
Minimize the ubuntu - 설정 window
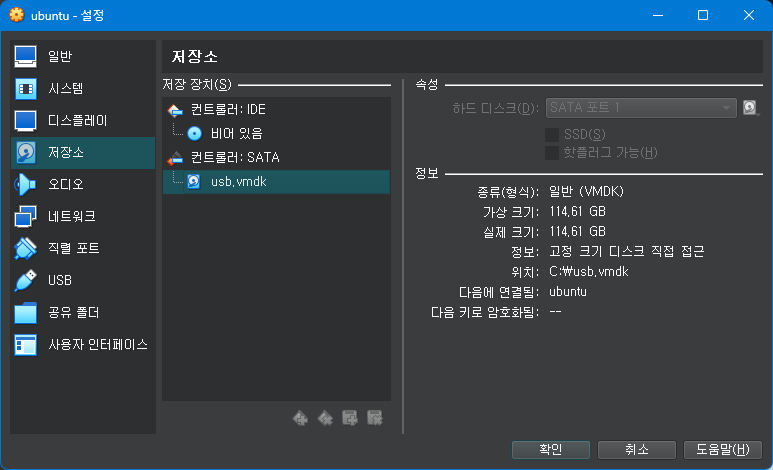(658, 15)
